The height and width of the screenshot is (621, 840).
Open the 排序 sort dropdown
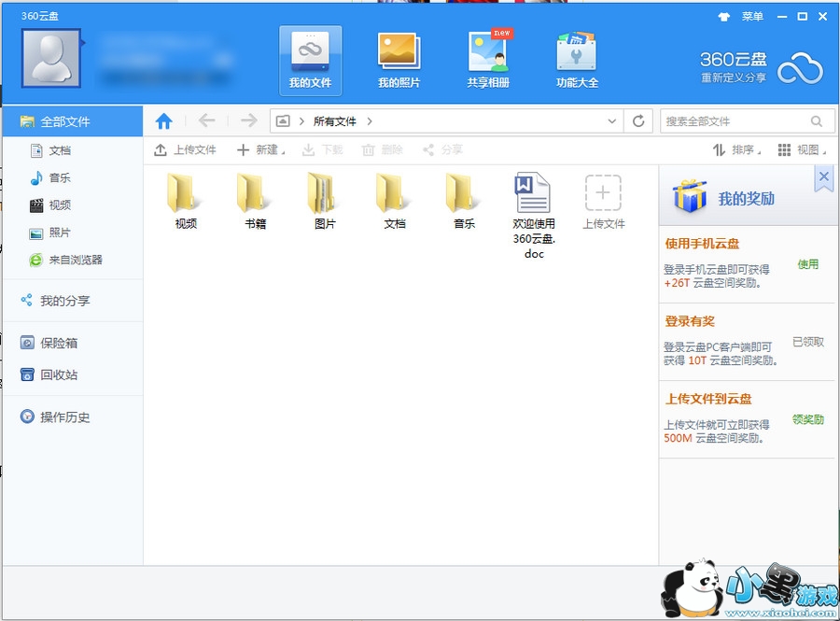(736, 150)
